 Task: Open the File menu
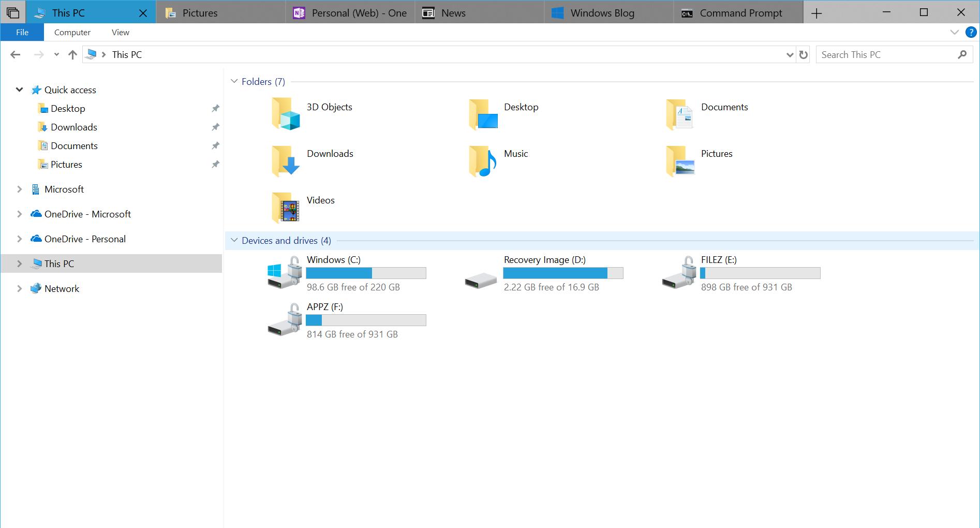click(x=22, y=32)
